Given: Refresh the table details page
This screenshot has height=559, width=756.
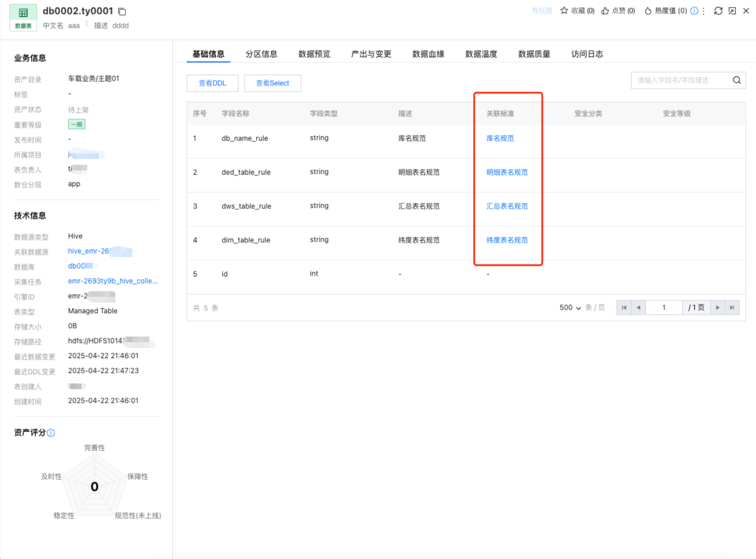Looking at the screenshot, I should (718, 11).
